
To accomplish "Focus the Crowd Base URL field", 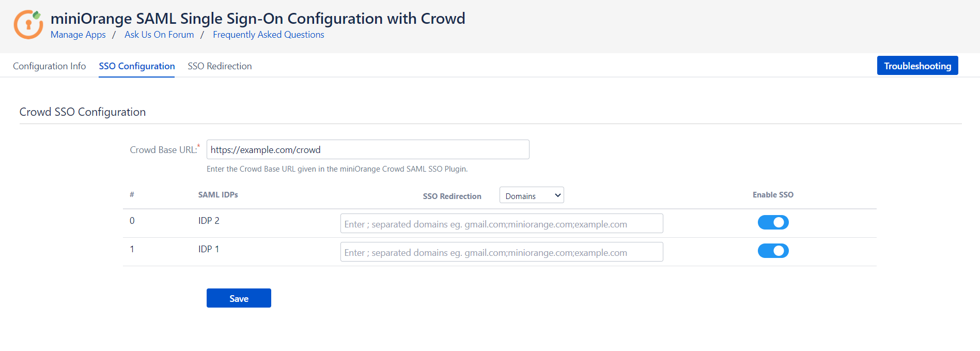I will click(368, 149).
